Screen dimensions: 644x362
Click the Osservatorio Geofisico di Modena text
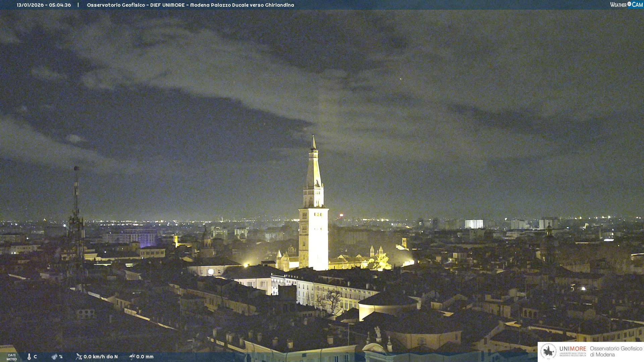pos(616,351)
